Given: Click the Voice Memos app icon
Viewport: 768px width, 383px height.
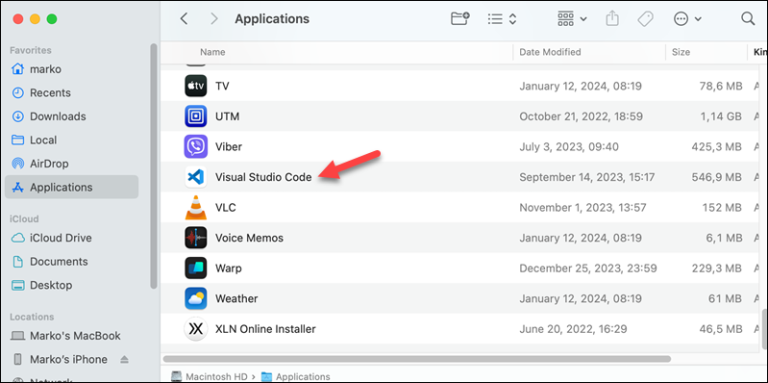Looking at the screenshot, I should (196, 238).
